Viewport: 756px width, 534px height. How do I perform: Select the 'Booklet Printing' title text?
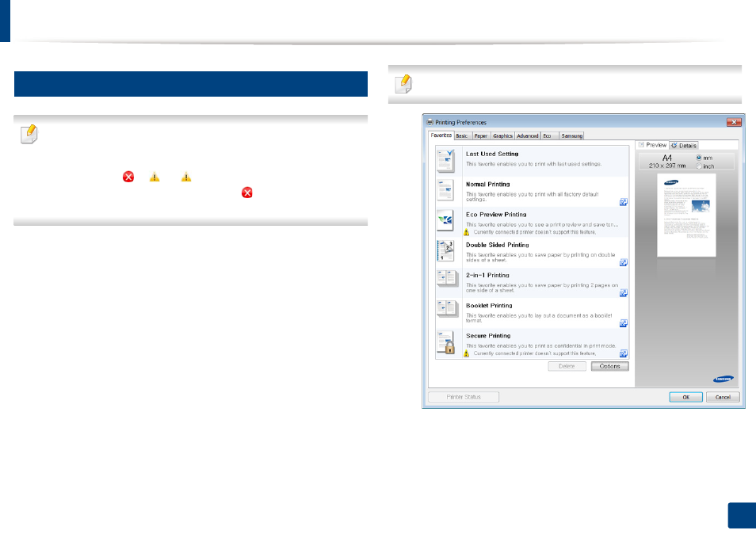[489, 306]
